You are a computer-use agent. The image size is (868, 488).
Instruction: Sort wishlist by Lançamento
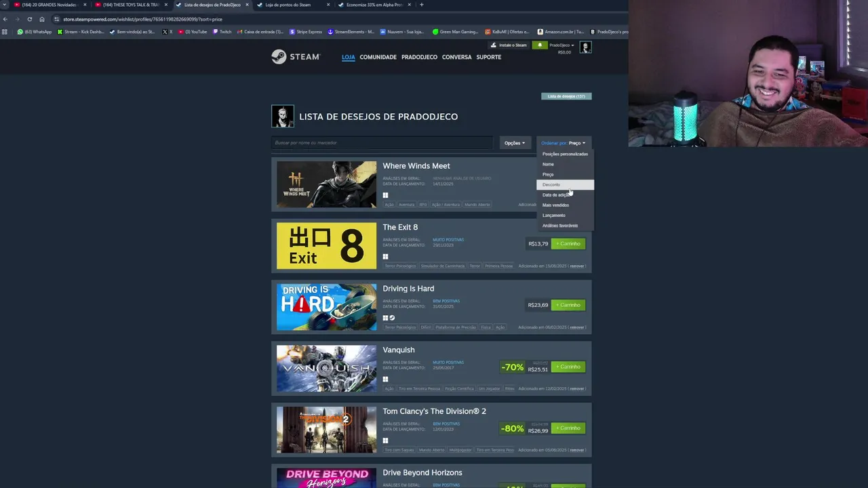pos(565,215)
